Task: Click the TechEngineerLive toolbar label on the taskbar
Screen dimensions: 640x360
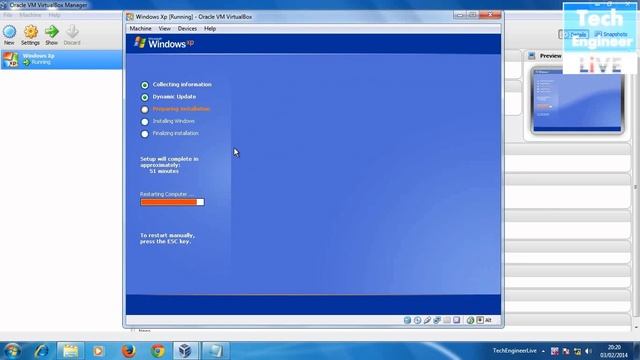Action: (x=514, y=351)
